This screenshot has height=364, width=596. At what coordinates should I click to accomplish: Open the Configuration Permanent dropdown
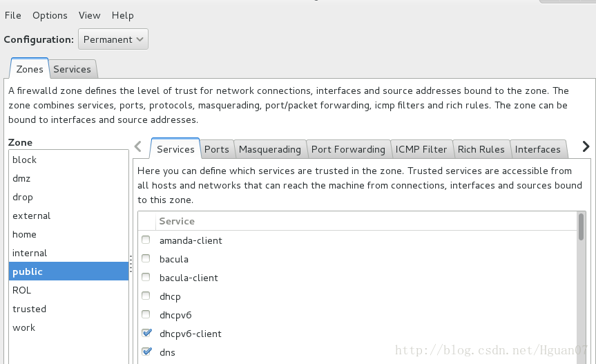pyautogui.click(x=113, y=39)
